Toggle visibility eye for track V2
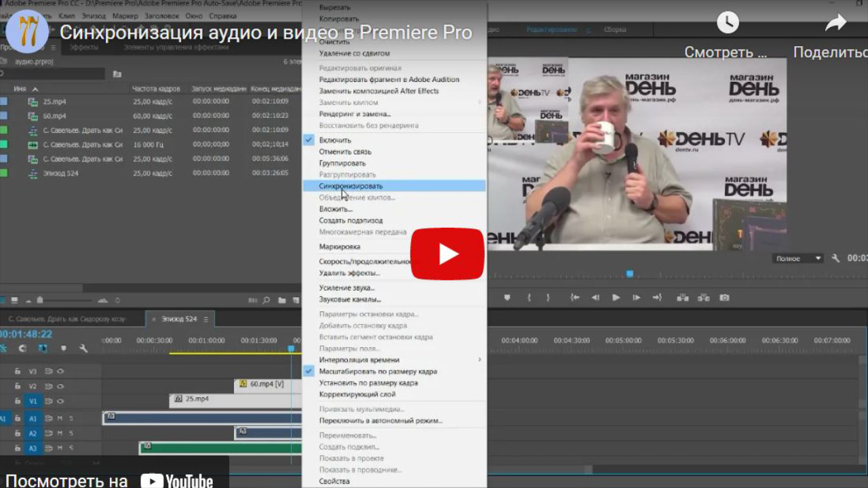 pos(60,386)
